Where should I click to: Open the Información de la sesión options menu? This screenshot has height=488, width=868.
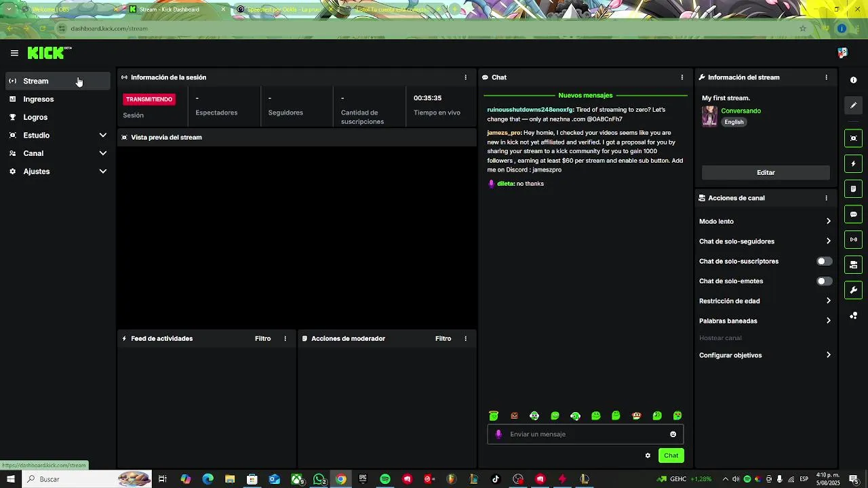point(465,77)
